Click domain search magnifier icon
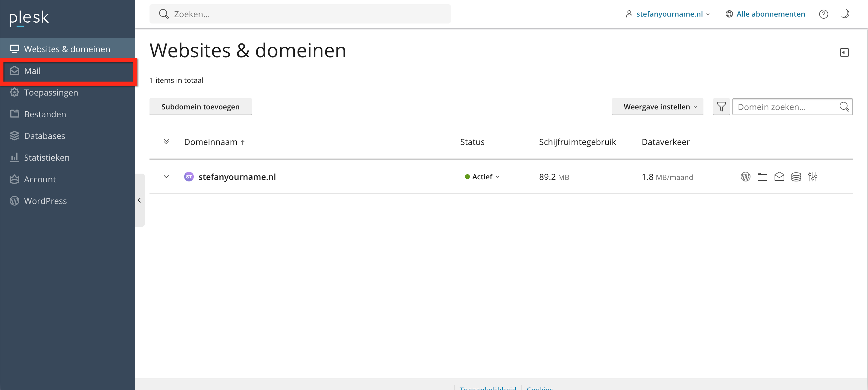868x390 pixels. [x=844, y=107]
